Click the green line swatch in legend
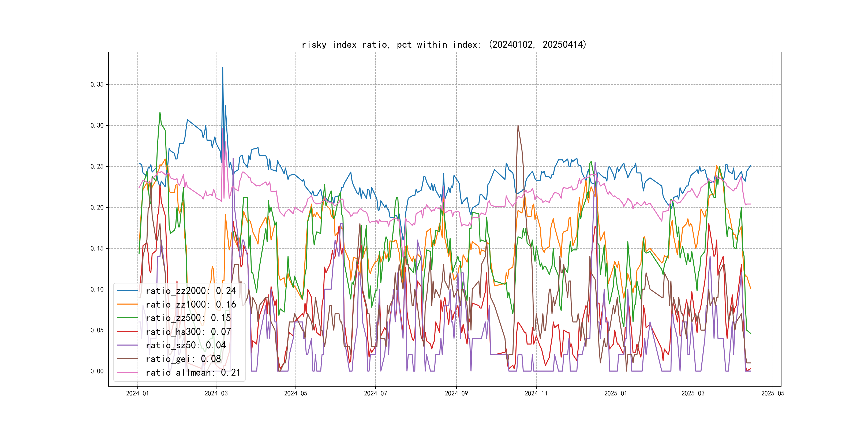868x434 pixels. coord(128,318)
